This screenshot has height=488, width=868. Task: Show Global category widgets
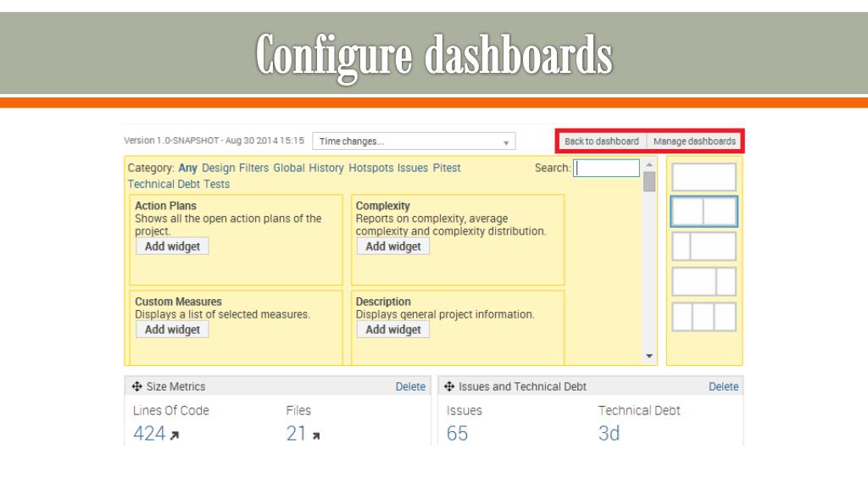point(289,168)
